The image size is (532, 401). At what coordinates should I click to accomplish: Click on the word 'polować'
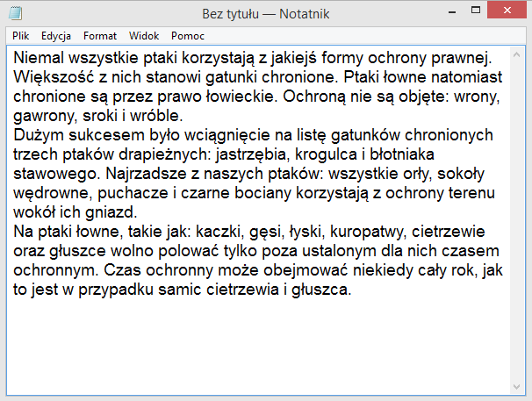[x=191, y=251]
